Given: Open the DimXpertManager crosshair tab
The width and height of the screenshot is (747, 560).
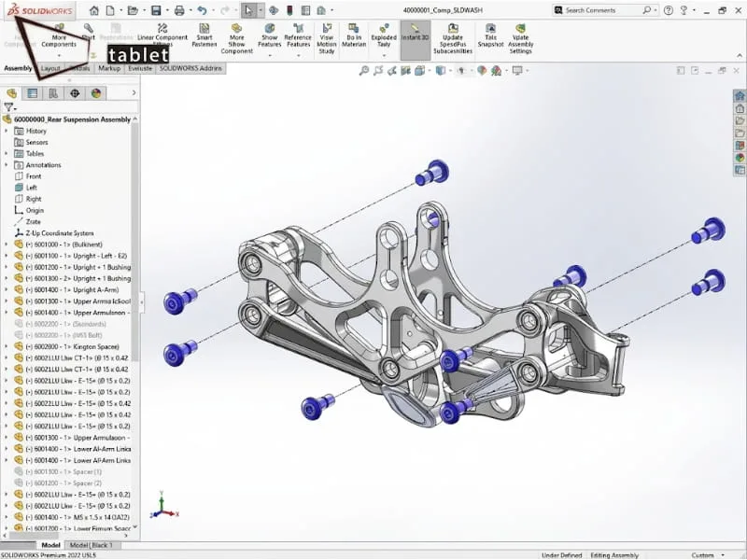Looking at the screenshot, I should (75, 93).
